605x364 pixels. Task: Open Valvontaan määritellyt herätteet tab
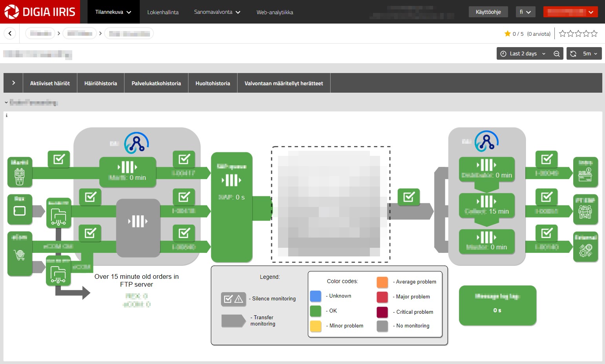[x=284, y=83]
